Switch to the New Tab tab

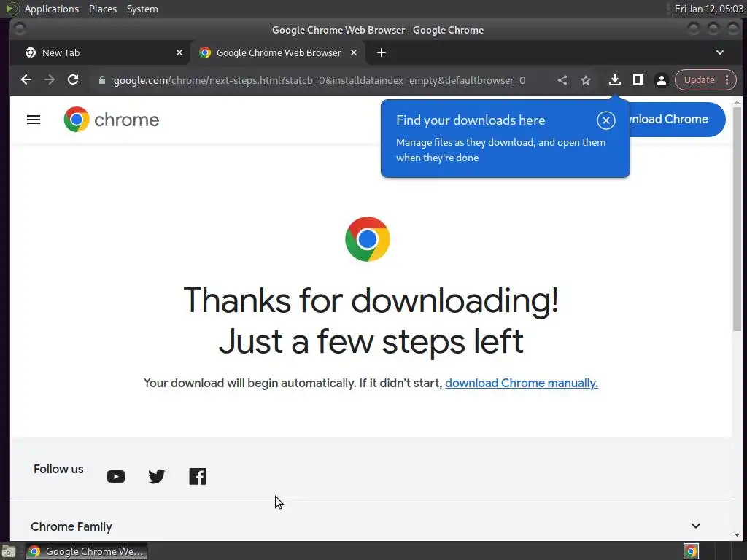pos(101,52)
